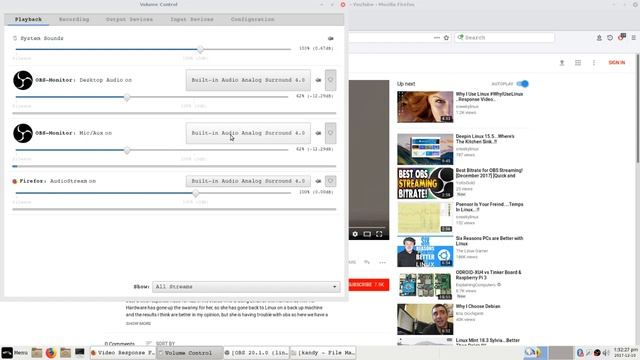Viewport: 640px width, 360px height.
Task: Lock channels for OBS-Monitor Desktop Audio
Action: pos(331,80)
